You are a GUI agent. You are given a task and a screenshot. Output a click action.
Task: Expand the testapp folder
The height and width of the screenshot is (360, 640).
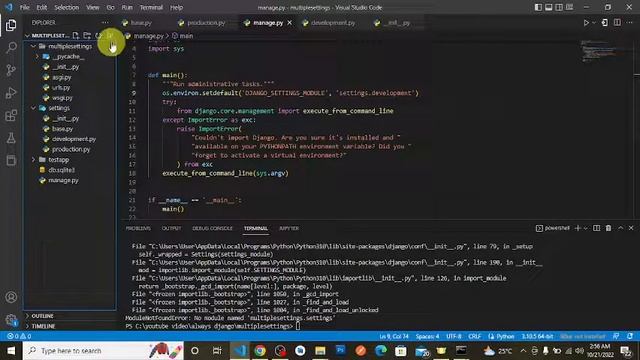pyautogui.click(x=33, y=160)
